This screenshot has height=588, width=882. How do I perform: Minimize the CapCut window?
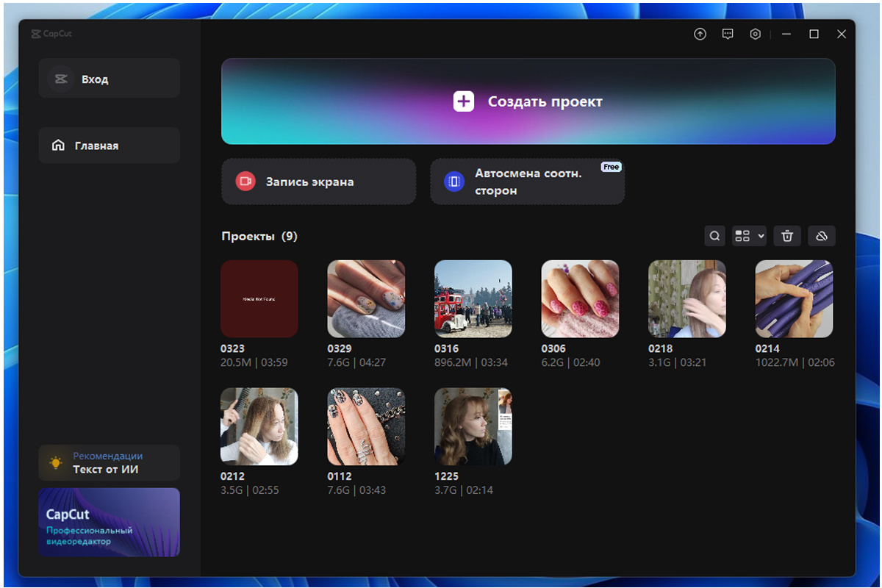[786, 34]
